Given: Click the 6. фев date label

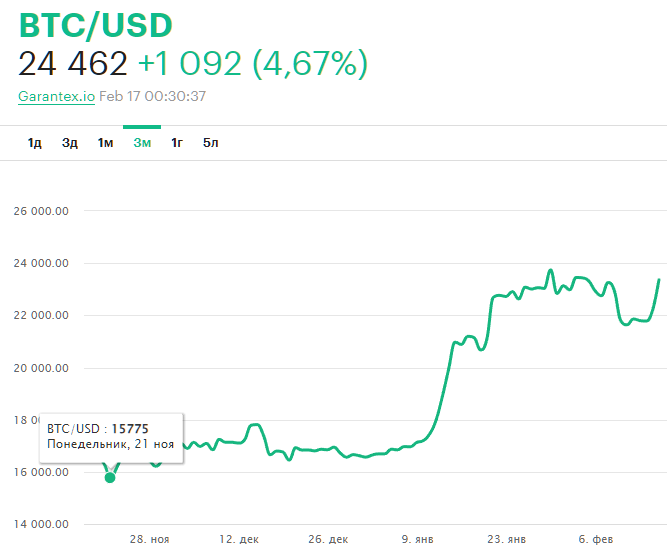Looking at the screenshot, I should coord(596,539).
